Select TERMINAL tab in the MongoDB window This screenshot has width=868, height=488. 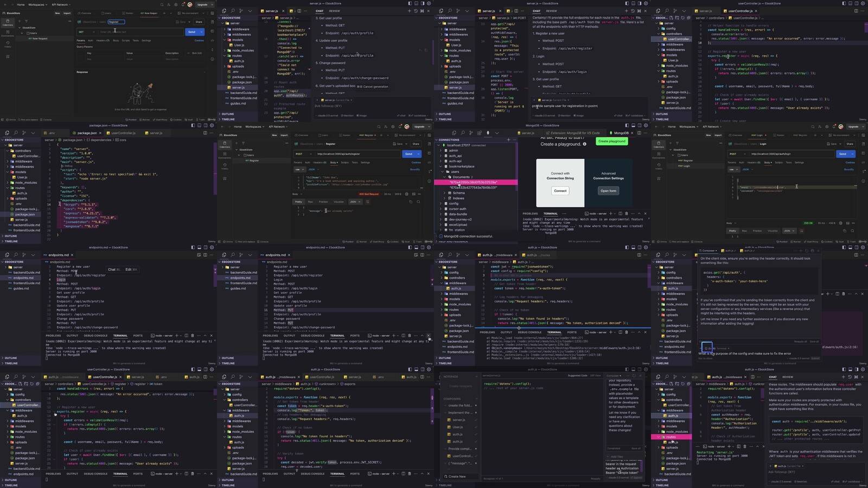pos(550,214)
